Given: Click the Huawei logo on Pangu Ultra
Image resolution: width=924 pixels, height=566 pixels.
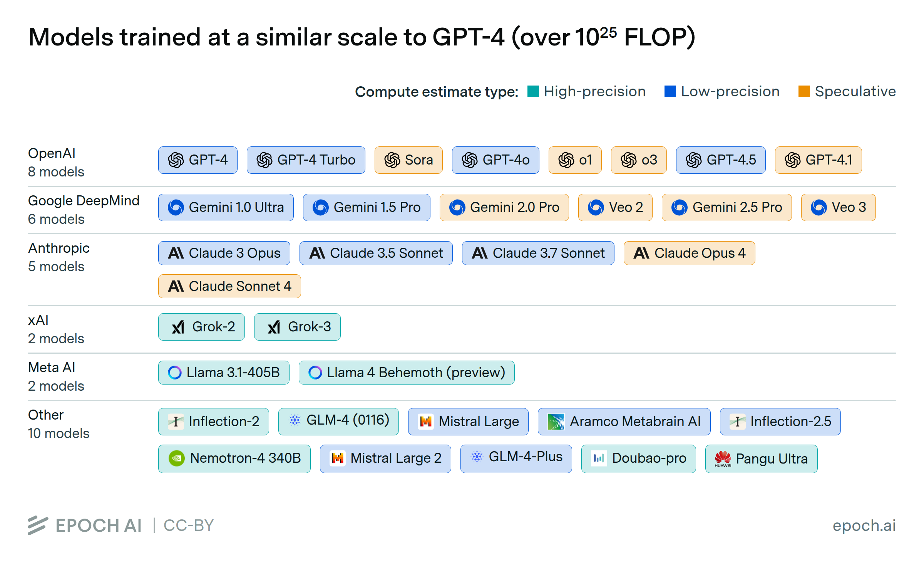Looking at the screenshot, I should (x=723, y=459).
